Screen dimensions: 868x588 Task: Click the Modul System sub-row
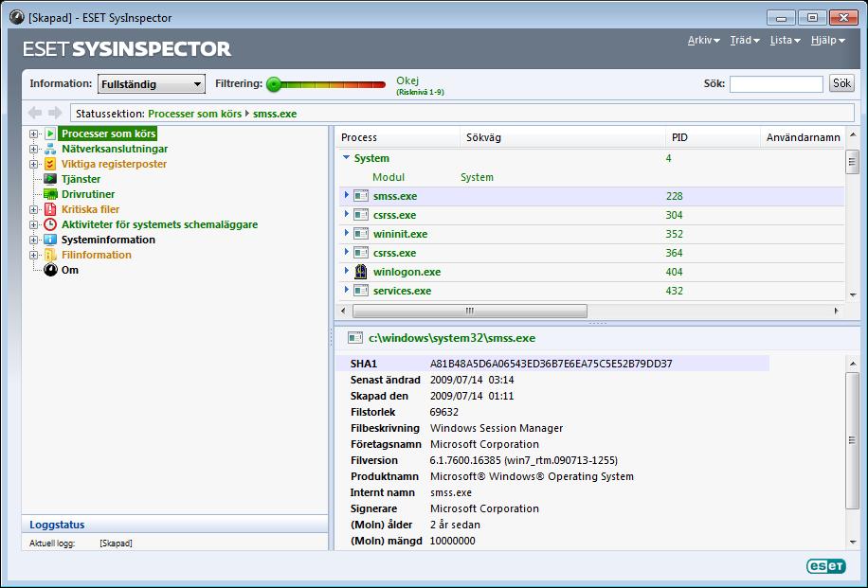click(590, 177)
